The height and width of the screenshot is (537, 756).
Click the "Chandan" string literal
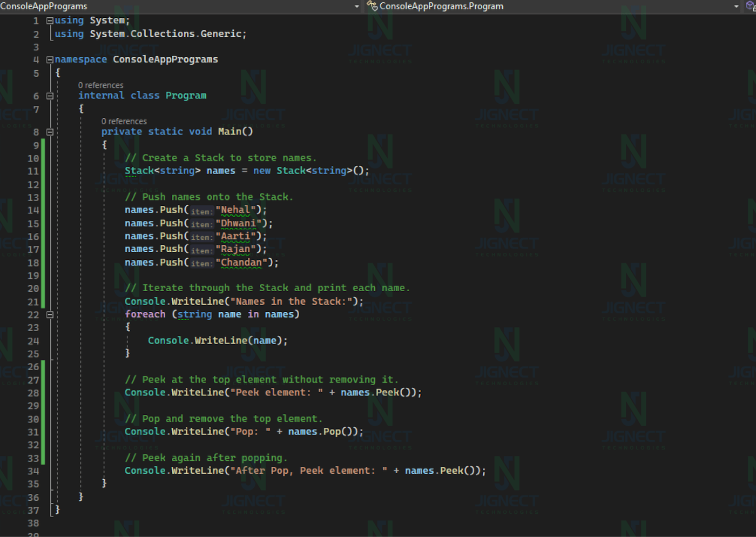point(241,263)
